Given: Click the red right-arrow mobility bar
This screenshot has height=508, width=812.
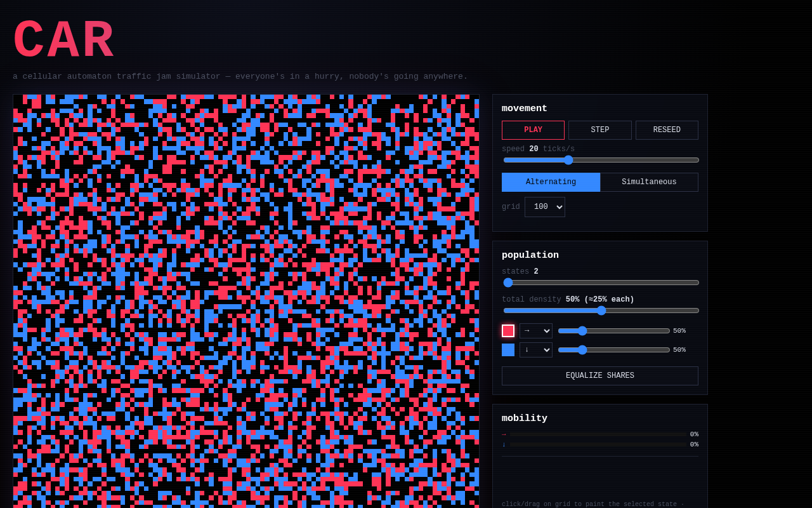Looking at the screenshot, I should tap(598, 434).
